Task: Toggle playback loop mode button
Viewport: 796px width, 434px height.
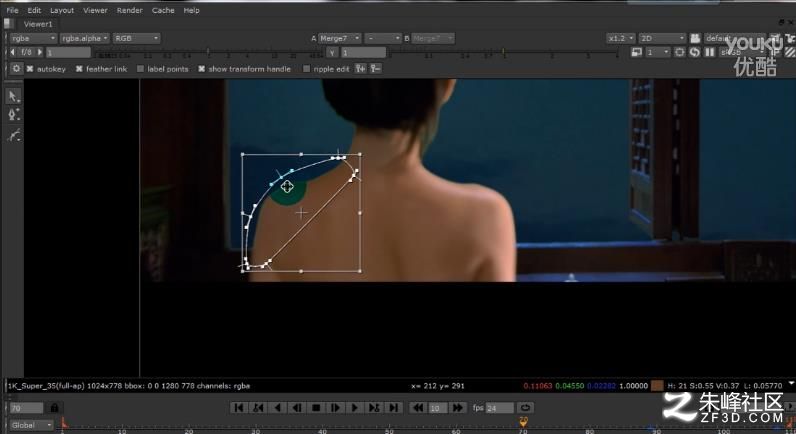Action: [525, 408]
